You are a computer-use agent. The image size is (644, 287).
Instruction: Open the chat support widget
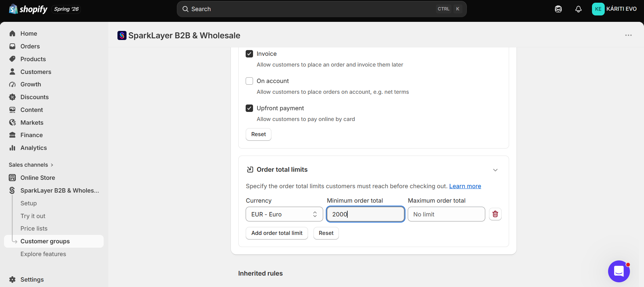(x=619, y=271)
